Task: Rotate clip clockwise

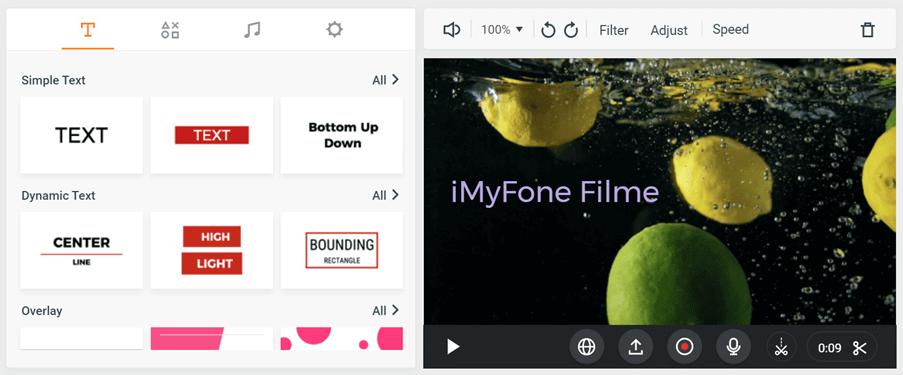Action: coord(571,30)
